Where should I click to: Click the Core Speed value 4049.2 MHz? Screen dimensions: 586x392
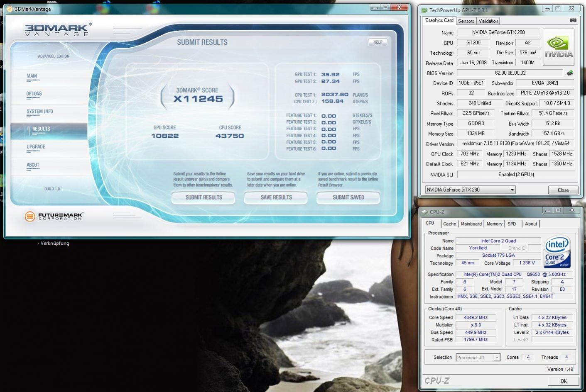(x=476, y=318)
